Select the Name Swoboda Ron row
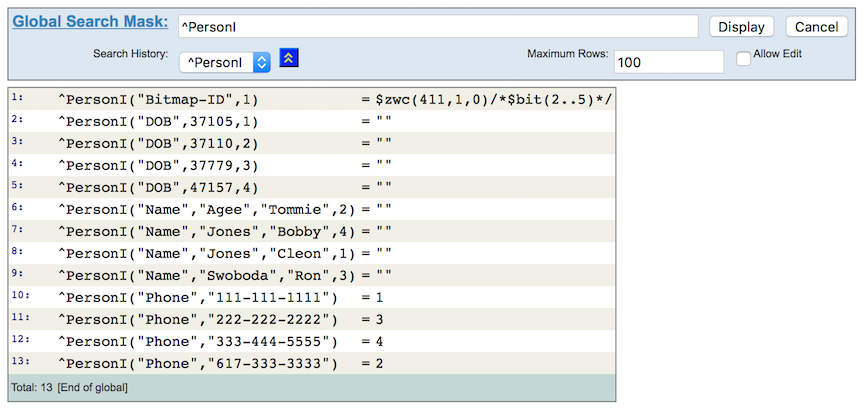The width and height of the screenshot is (864, 412). [312, 275]
